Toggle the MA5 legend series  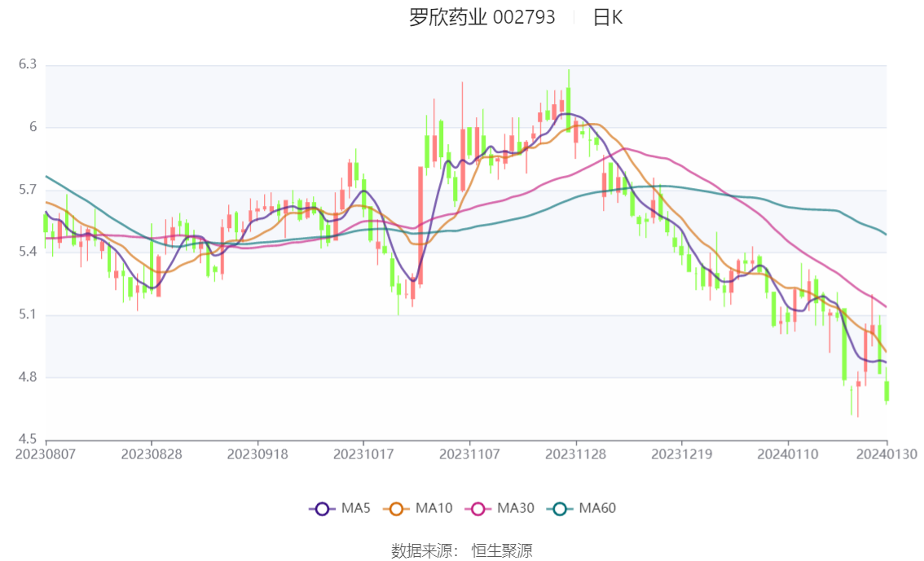pos(340,509)
